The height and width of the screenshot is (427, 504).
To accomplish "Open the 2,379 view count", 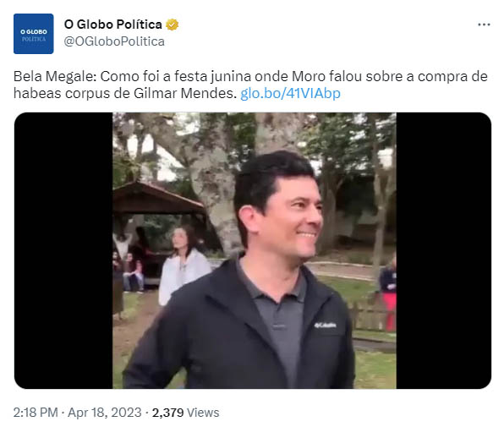I will [167, 413].
